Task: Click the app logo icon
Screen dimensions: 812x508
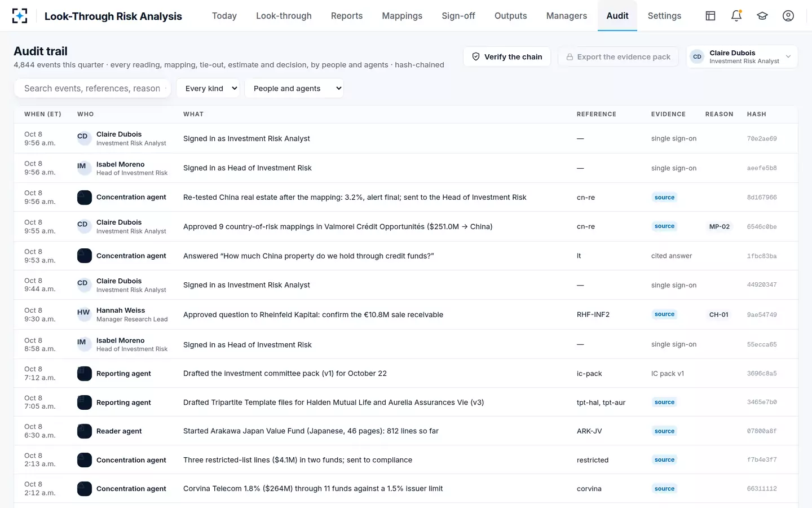Action: point(20,16)
